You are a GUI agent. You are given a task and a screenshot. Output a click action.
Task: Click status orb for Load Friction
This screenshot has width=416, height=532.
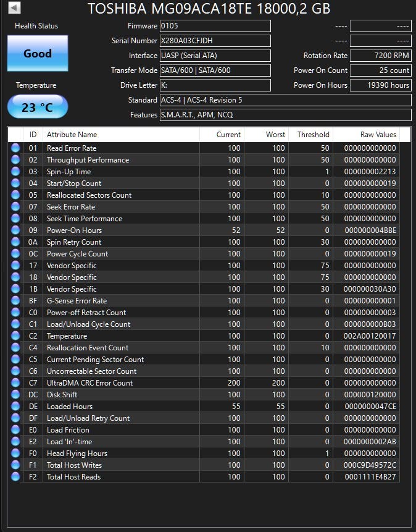(x=15, y=430)
